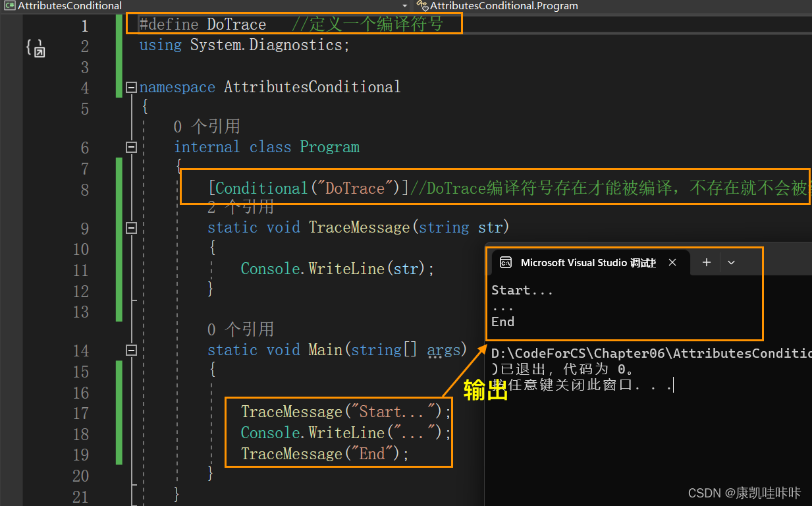Click the console icon in terminal tab
812x506 pixels.
tap(506, 262)
